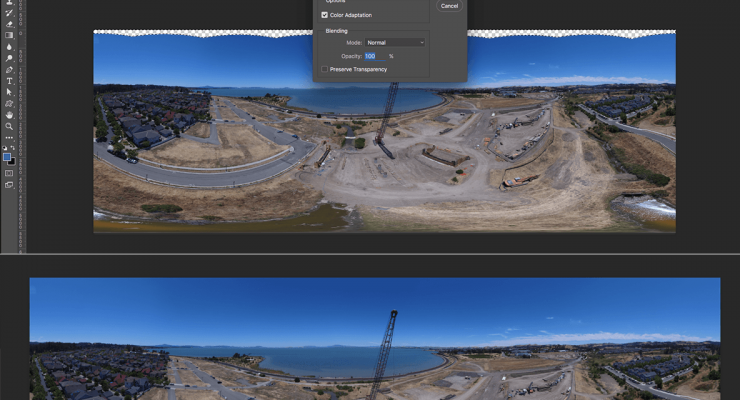Reset default foreground and background colors
740x400 pixels.
(5, 148)
